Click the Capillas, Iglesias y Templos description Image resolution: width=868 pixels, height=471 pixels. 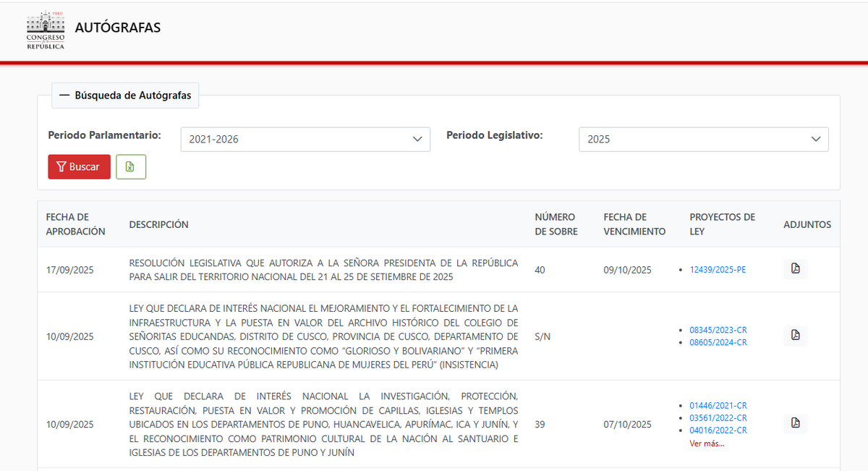point(323,425)
